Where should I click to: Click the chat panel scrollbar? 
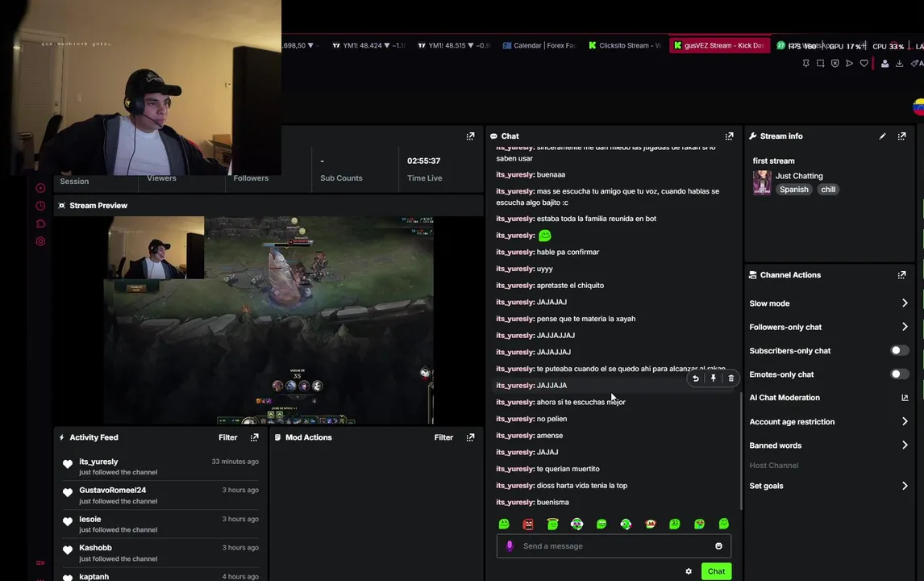741,451
